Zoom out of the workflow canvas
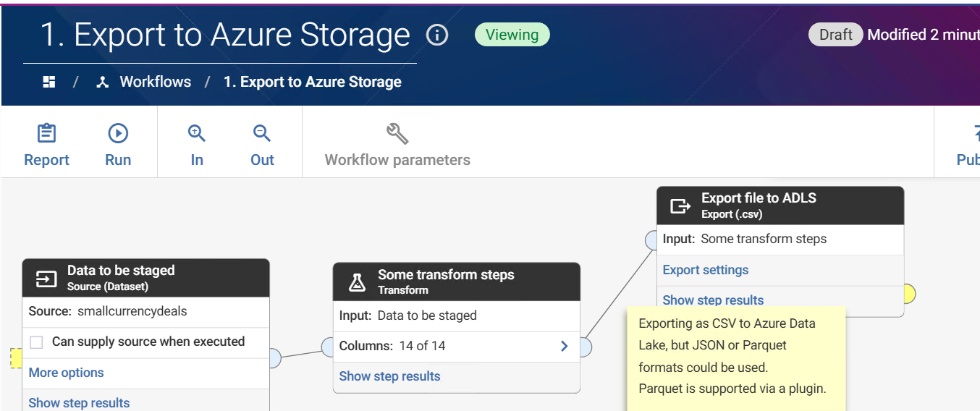 point(262,134)
